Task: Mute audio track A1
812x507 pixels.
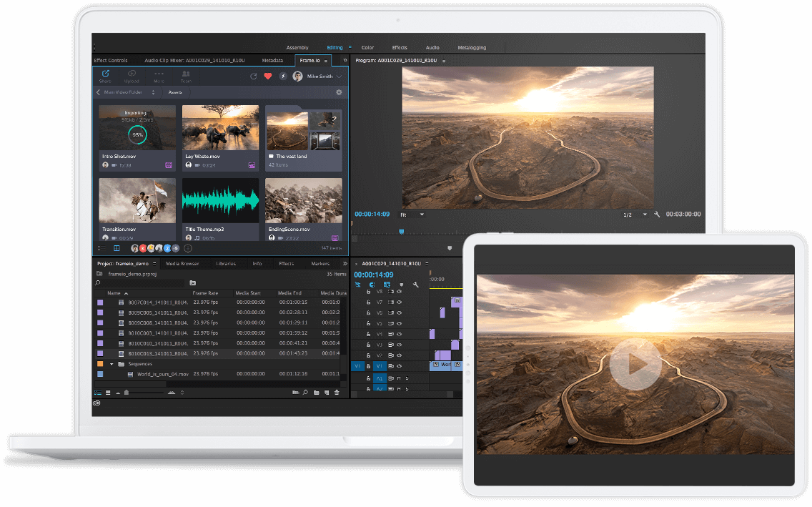Action: (x=399, y=378)
